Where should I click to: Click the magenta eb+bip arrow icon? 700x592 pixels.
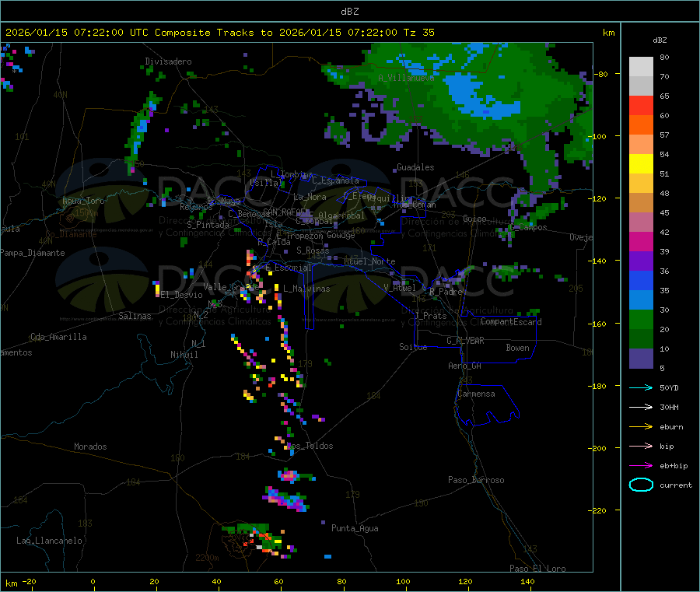tap(641, 466)
